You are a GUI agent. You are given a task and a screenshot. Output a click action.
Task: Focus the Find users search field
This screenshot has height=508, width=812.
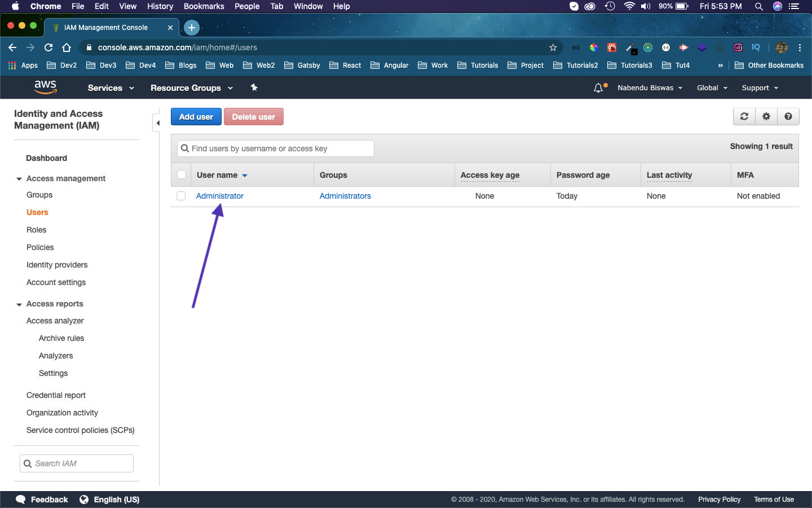(276, 148)
